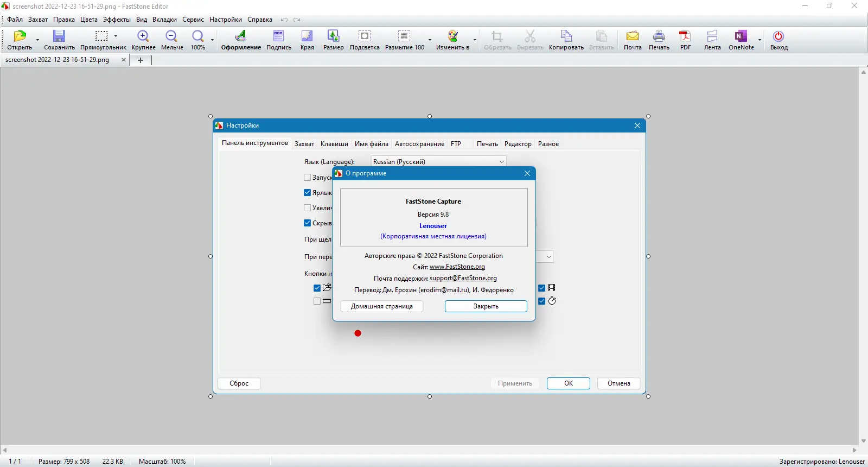Open the Справка menu

click(x=260, y=20)
